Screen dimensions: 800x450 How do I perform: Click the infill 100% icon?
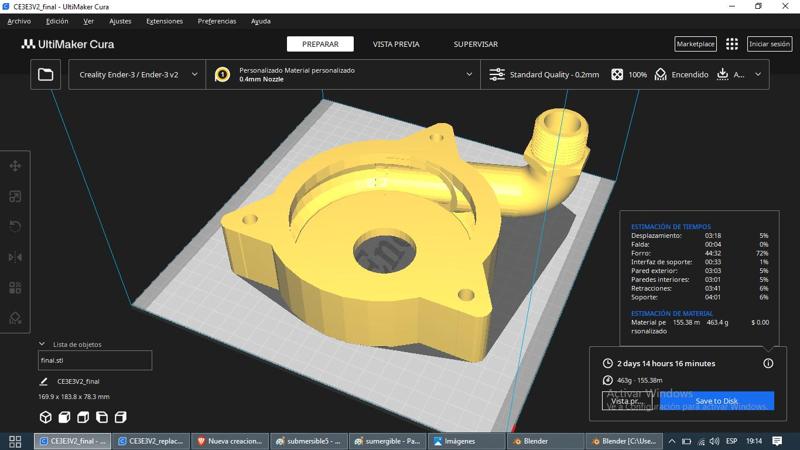tap(617, 74)
